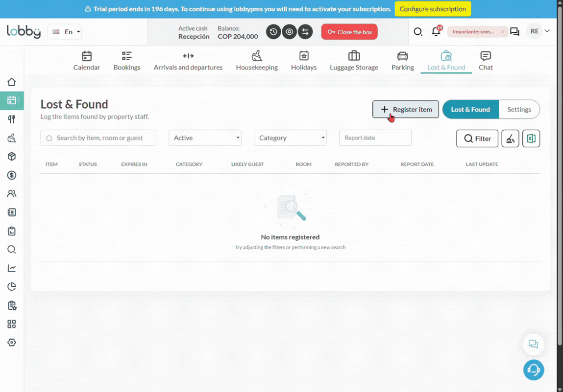Go to the Bookings tab
Viewport: 563px width, 392px height.
click(127, 61)
